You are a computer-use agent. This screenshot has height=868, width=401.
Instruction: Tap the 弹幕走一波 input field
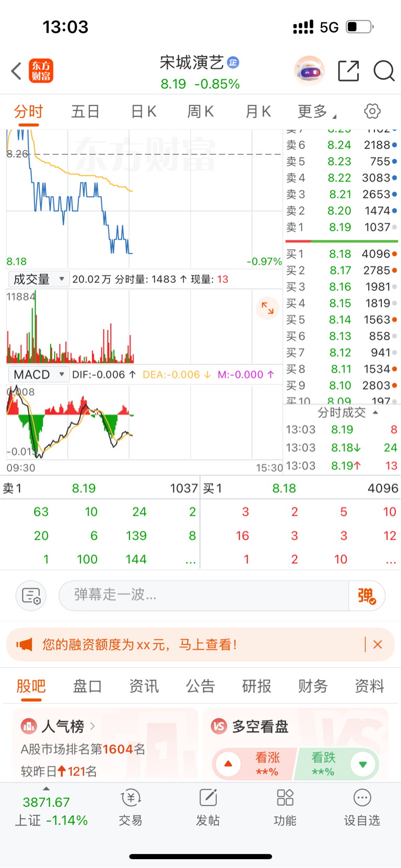coord(204,596)
